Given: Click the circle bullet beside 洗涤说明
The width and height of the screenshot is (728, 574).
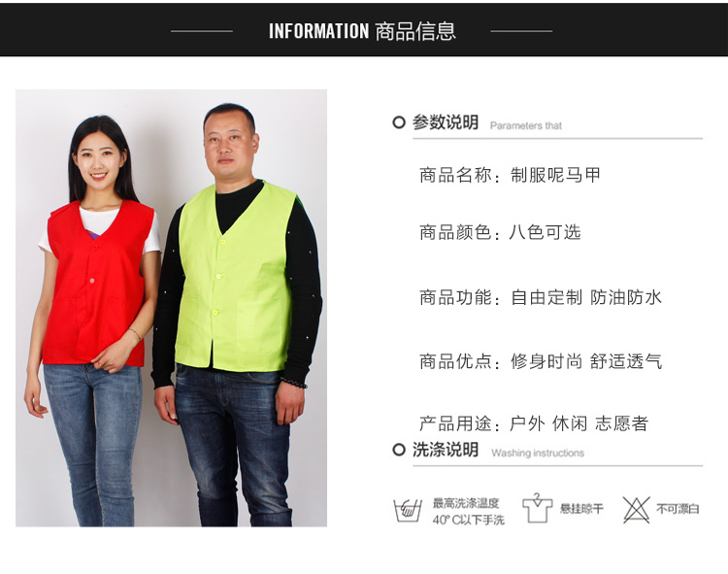Looking at the screenshot, I should 398,449.
